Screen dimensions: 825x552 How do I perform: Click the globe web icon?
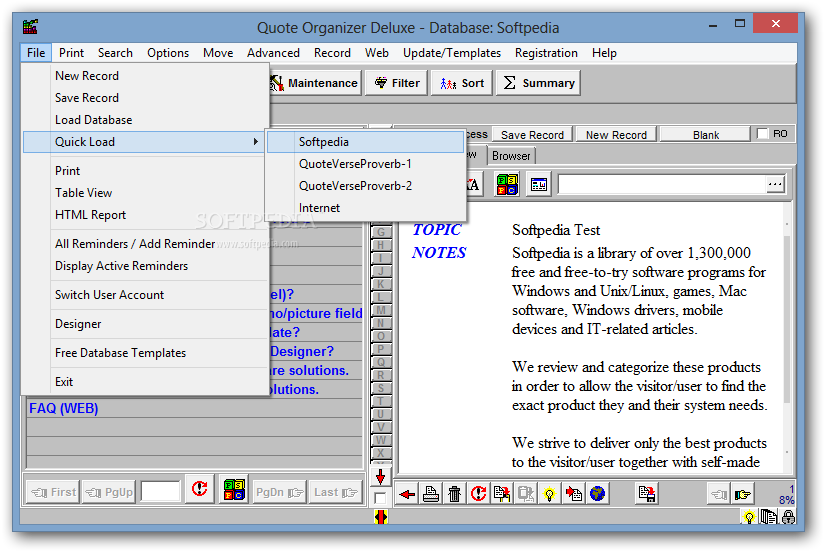(x=597, y=494)
